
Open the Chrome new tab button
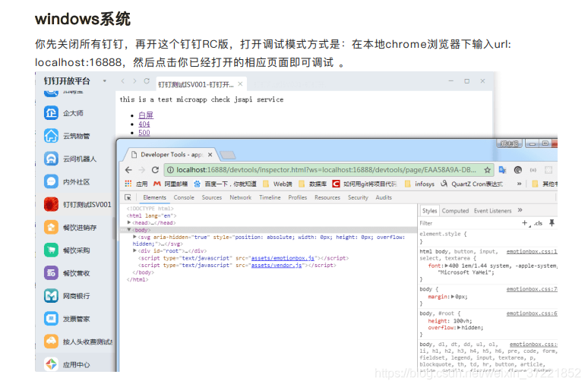(227, 155)
